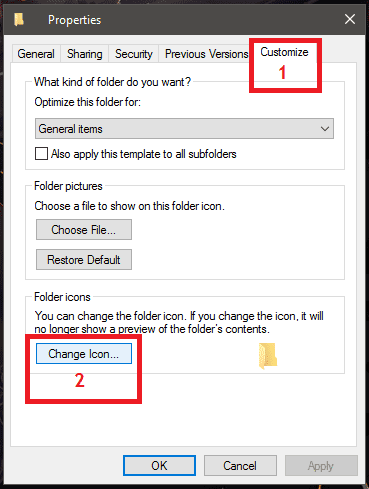Open the 'General items' combo box
369x489 pixels.
click(184, 128)
